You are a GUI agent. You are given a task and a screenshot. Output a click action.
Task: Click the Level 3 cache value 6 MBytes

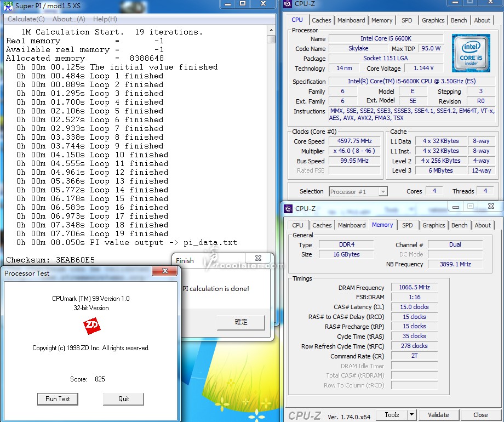coord(440,170)
